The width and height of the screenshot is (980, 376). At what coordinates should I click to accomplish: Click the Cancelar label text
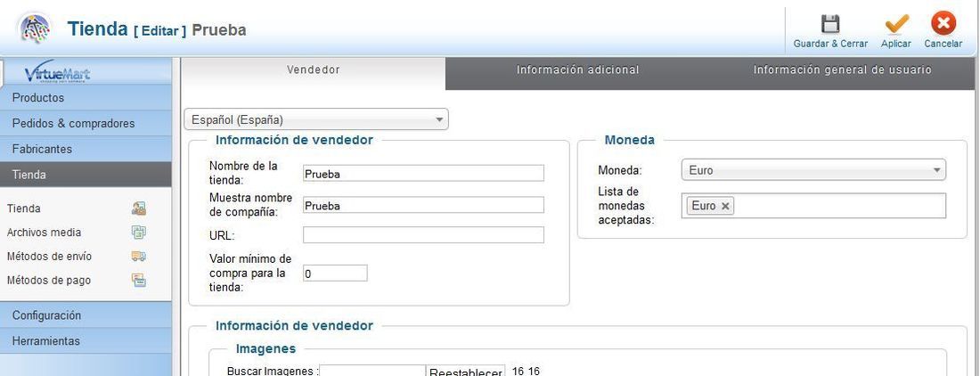(x=943, y=44)
